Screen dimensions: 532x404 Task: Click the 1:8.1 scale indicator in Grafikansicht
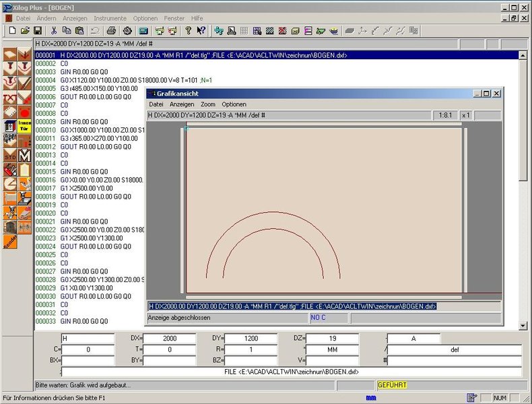[x=445, y=115]
